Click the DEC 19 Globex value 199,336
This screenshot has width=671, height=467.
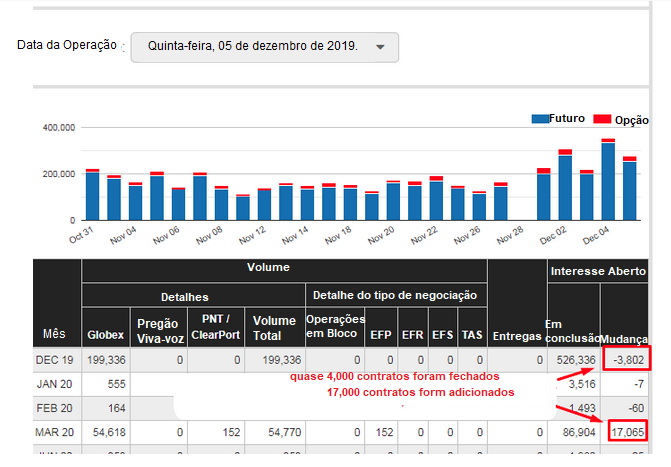[106, 360]
